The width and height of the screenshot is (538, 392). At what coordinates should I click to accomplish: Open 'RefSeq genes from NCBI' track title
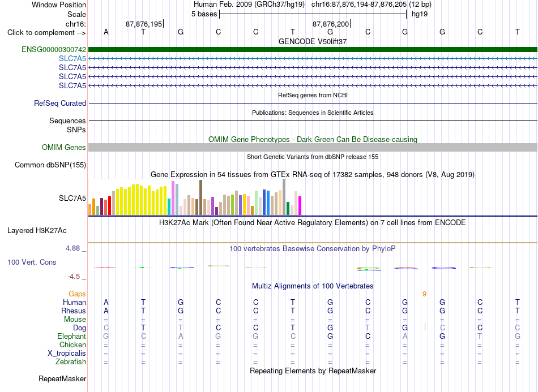(313, 95)
